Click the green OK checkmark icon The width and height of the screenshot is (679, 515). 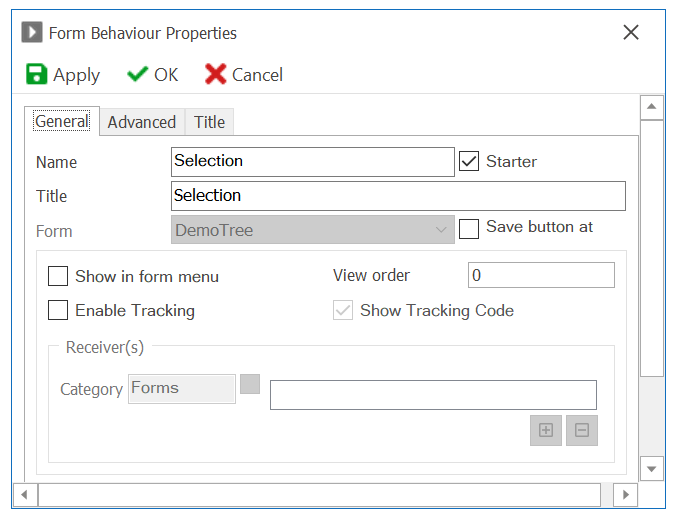click(137, 74)
